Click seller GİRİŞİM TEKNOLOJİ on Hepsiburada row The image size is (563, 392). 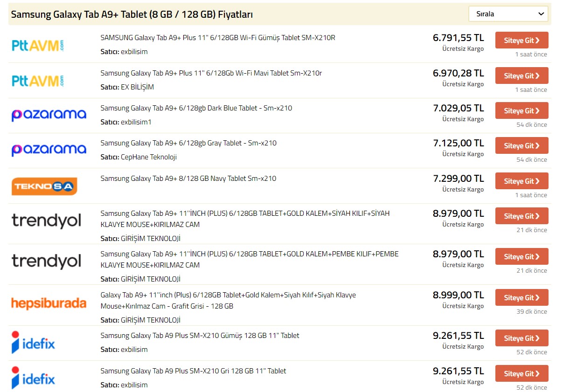click(151, 320)
